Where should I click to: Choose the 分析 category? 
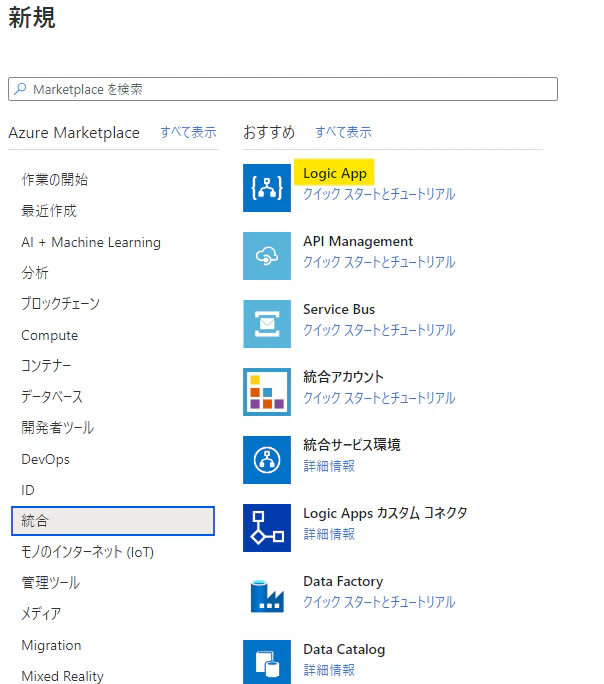pos(35,273)
